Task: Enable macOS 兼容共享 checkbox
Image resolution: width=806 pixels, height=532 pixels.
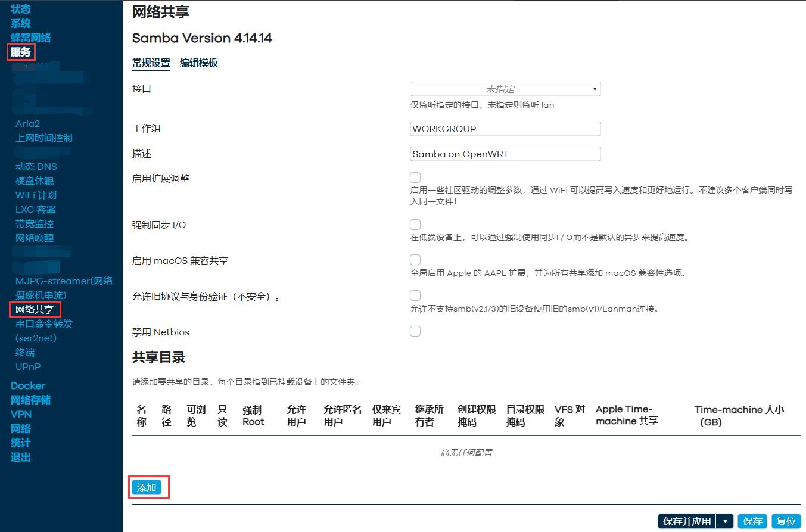Action: (x=415, y=260)
